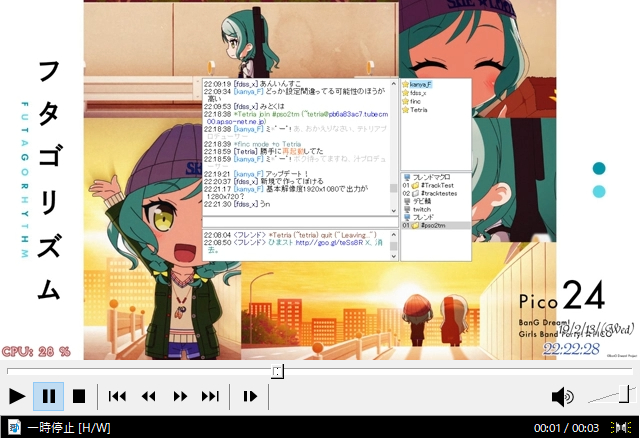Viewport: 640px width, 439px height.
Task: Click the file type icon in status bar
Action: tap(14, 427)
